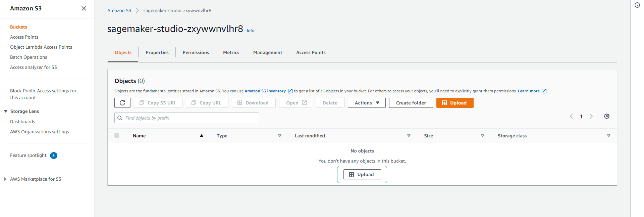Toggle the select all objects checkbox
This screenshot has width=644, height=217.
(x=117, y=135)
